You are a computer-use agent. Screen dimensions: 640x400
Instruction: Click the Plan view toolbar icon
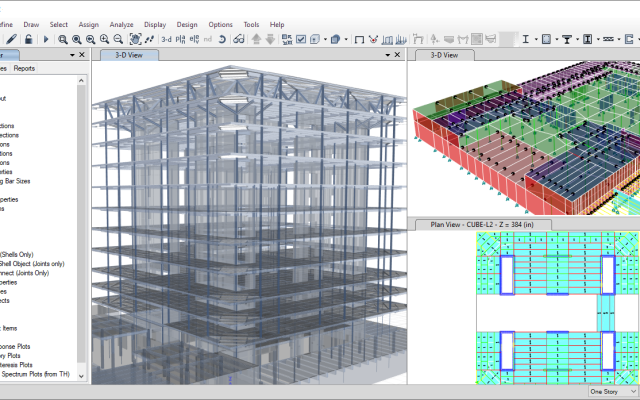coord(182,39)
